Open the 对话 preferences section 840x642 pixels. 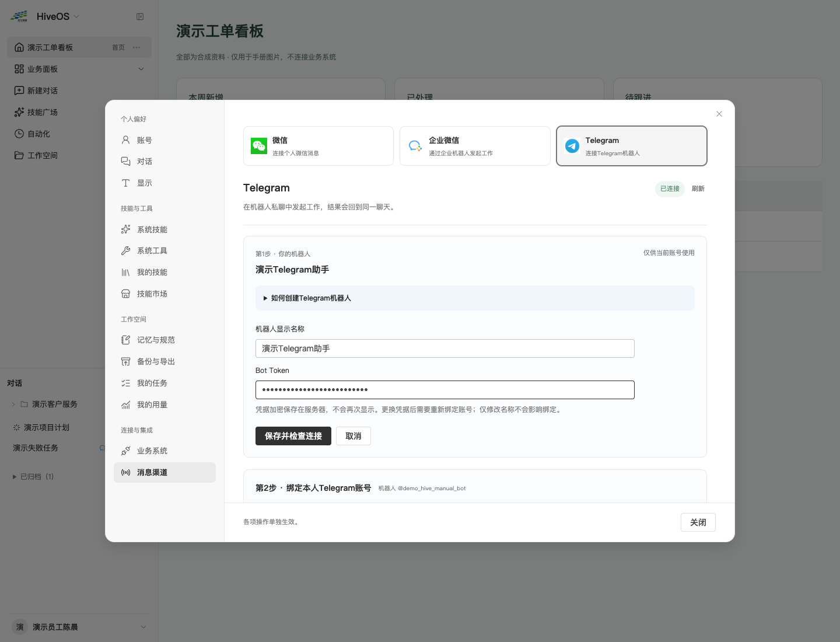(164, 161)
